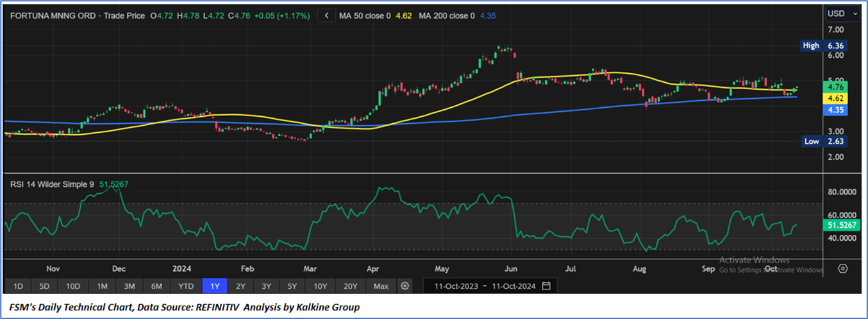The image size is (868, 319).
Task: Switch to the 1M range
Action: coord(102,286)
